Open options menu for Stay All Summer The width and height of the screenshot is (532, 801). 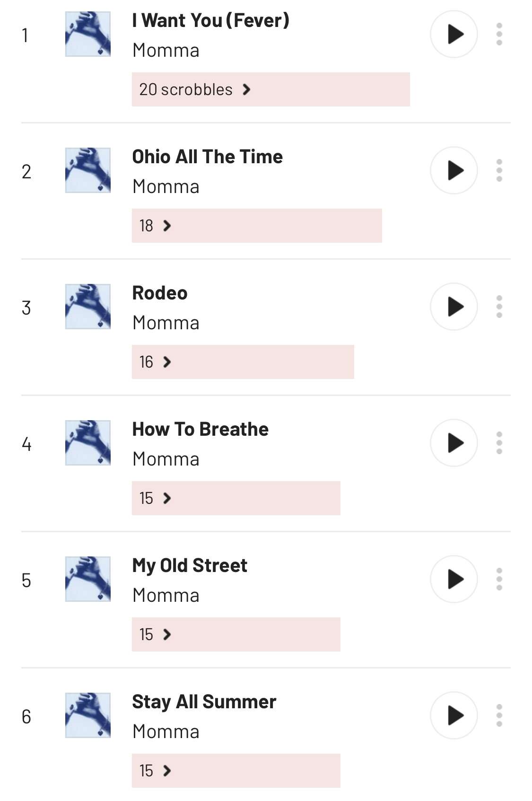click(x=499, y=715)
